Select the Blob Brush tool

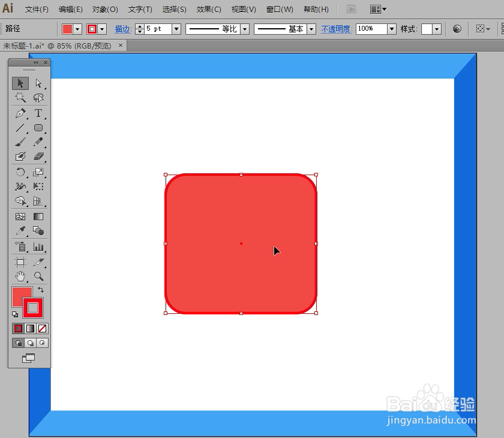[x=20, y=157]
